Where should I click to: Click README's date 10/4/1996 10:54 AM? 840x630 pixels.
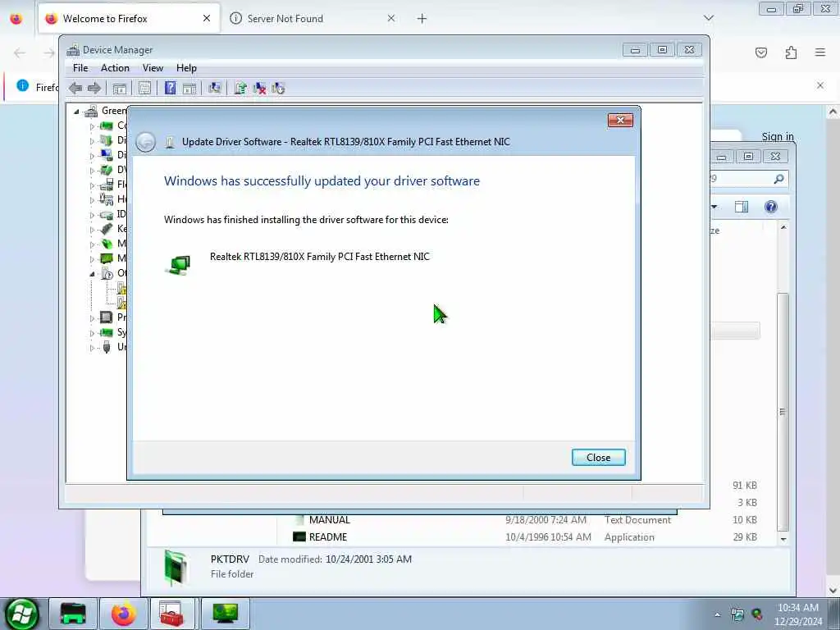coord(548,536)
